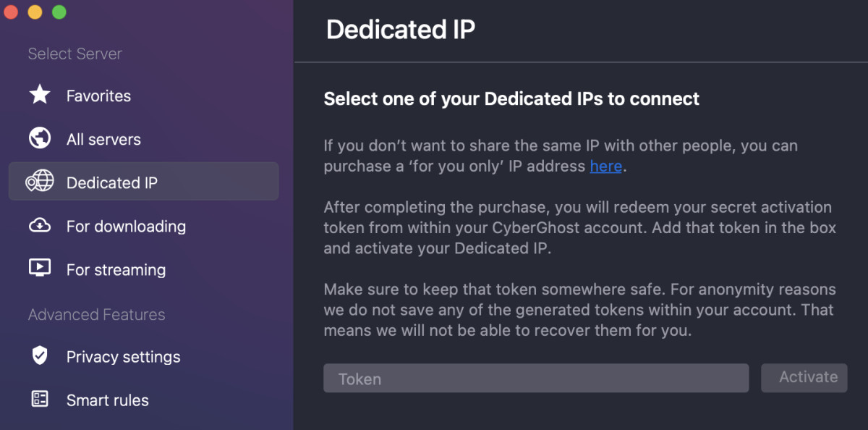Click the Favorites star icon
The height and width of the screenshot is (430, 868).
[39, 95]
